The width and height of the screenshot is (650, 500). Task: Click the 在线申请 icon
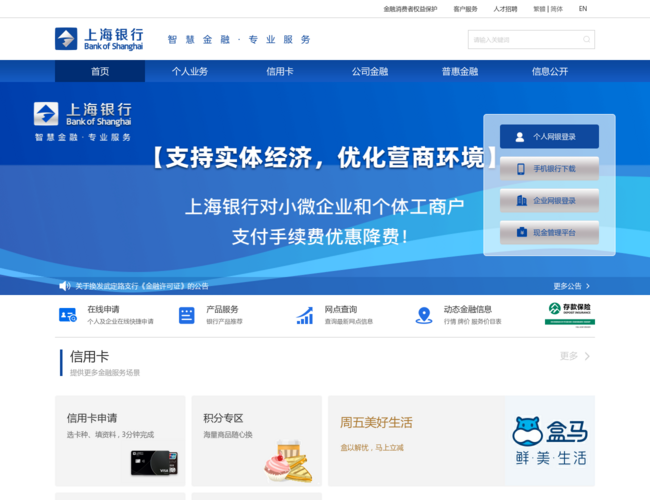[x=68, y=315]
